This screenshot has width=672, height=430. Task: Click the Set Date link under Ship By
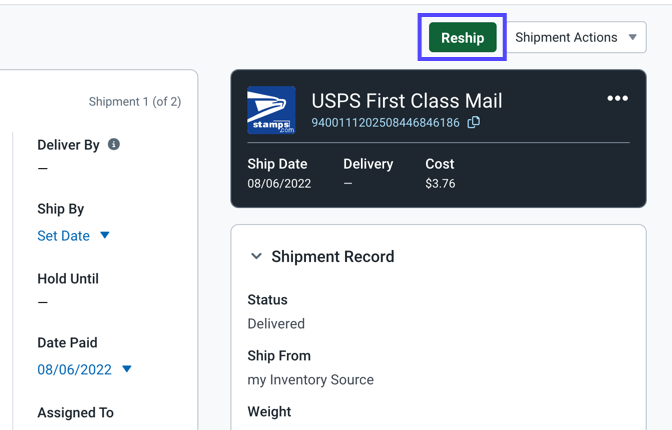63,236
